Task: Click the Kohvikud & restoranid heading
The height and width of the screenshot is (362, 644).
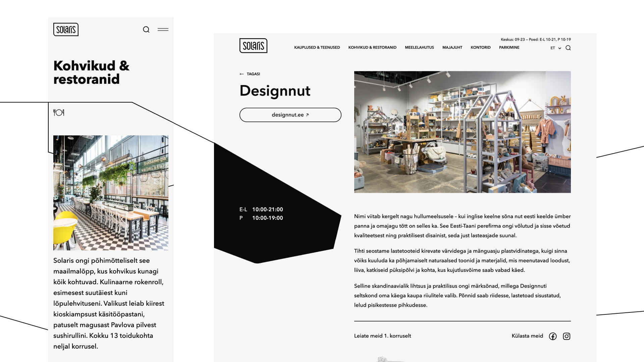Action: tap(91, 72)
